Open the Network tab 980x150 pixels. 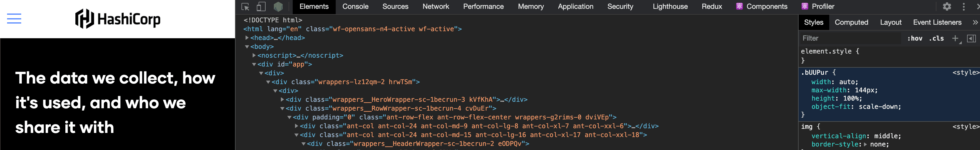pyautogui.click(x=435, y=7)
